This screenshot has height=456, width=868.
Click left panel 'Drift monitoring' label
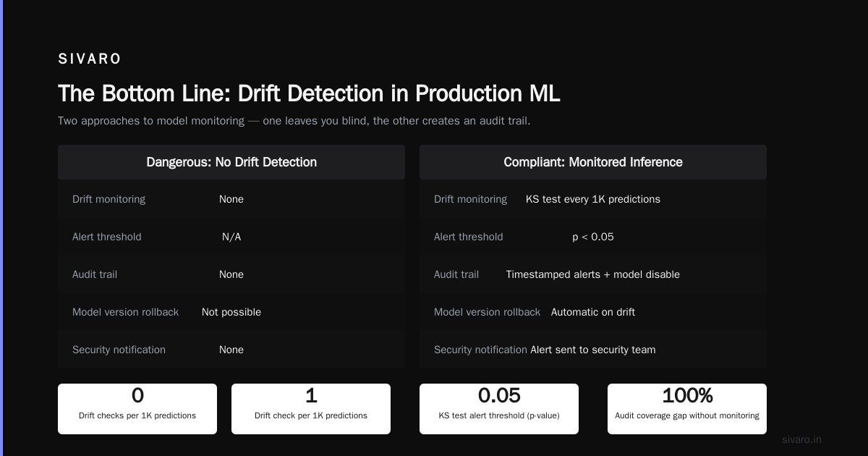coord(109,199)
